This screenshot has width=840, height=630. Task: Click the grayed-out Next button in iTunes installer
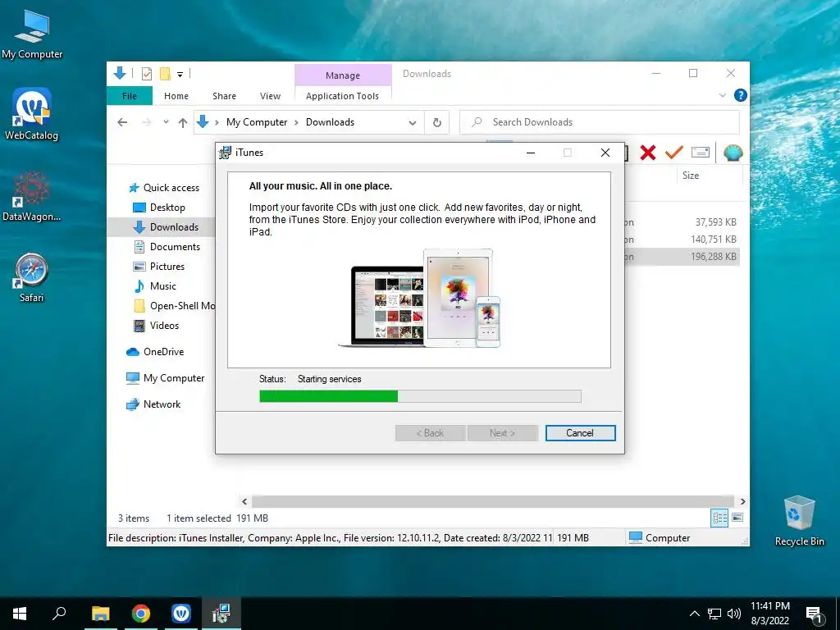(x=503, y=433)
